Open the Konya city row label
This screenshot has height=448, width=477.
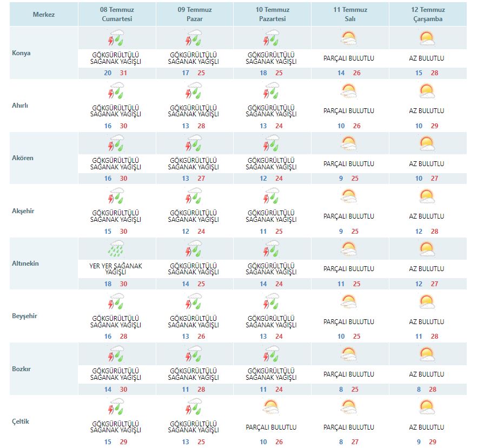[21, 53]
